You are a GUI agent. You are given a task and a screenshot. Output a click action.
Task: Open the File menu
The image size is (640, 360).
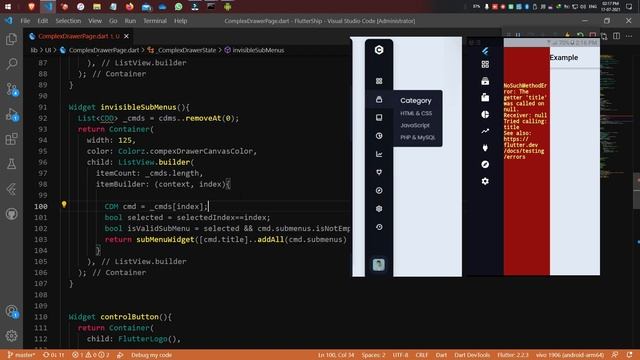pos(25,21)
